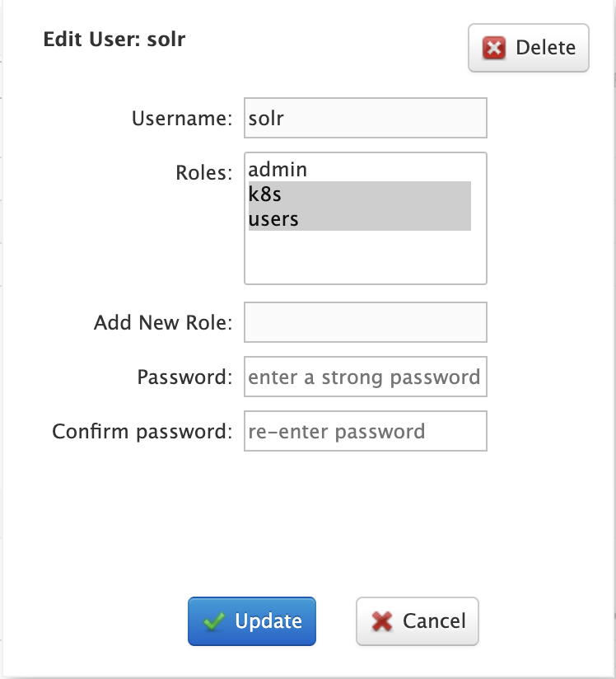Click the 'Edit User: solr' dialog title
The image size is (616, 679).
[114, 39]
